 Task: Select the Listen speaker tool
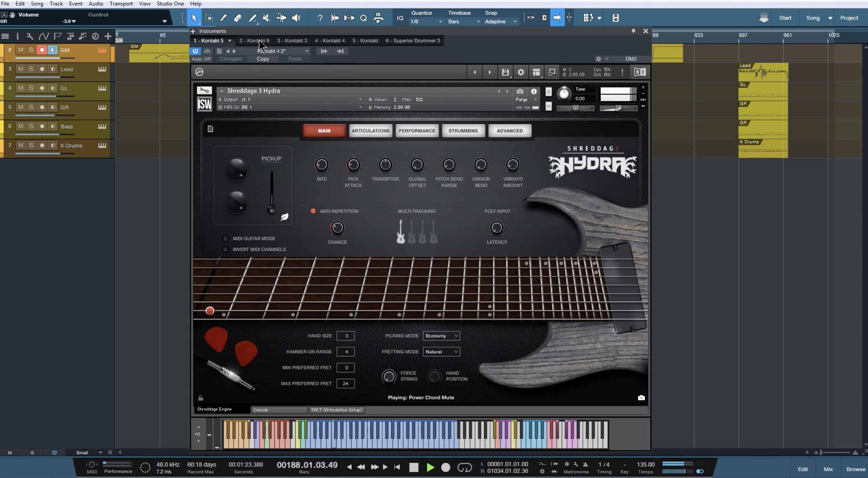click(x=296, y=18)
